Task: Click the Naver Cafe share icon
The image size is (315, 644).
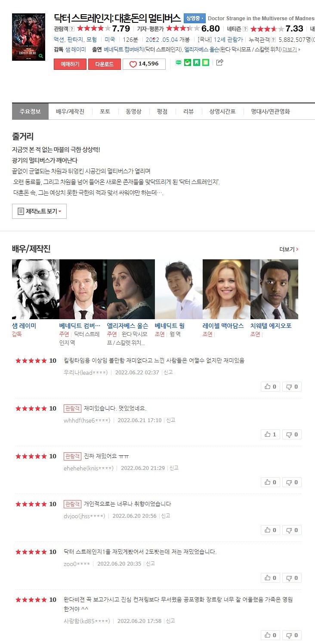Action: tap(187, 63)
